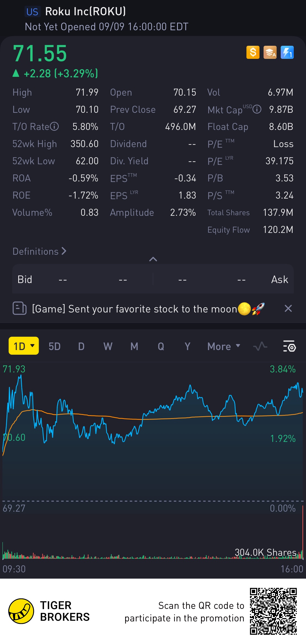Tap info icon next to T/O Rate
Screen dimensions: 306x644
coord(54,127)
